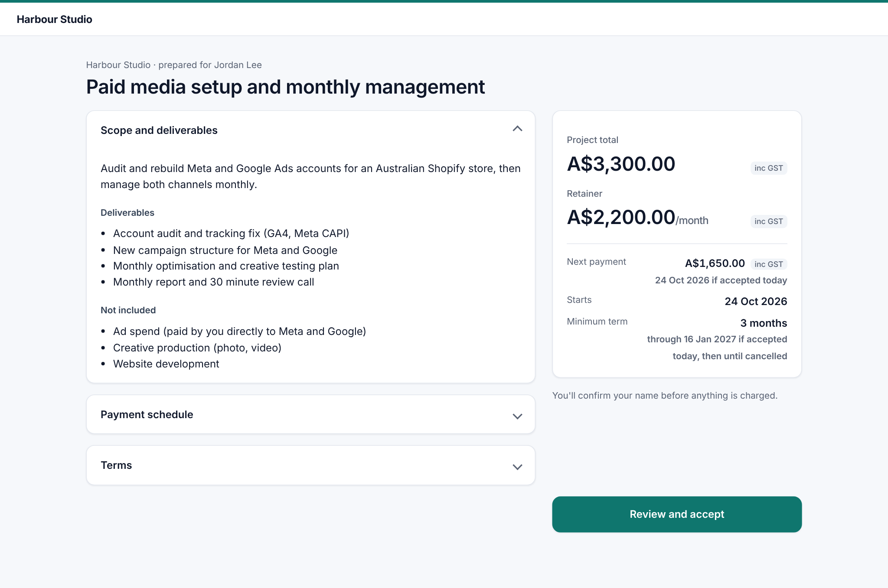Viewport: 888px width, 588px height.
Task: Click the scope description starting 'Audit and rebuild Meta'
Action: click(x=310, y=176)
